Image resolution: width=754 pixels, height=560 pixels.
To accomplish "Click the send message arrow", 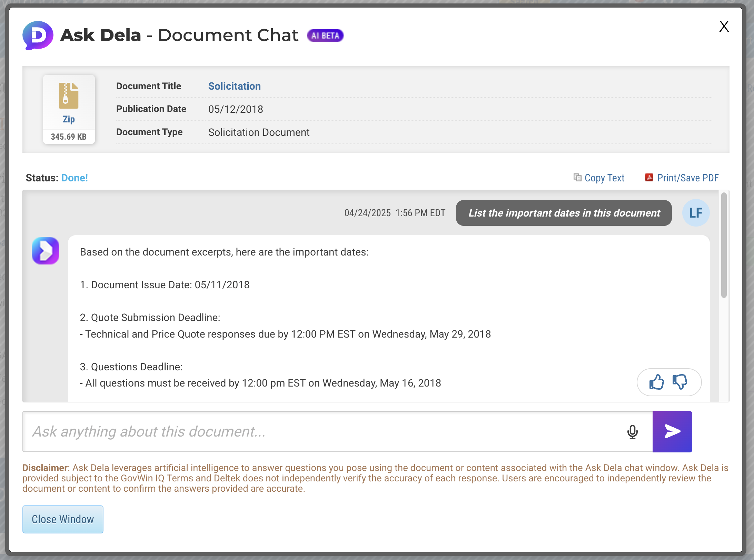I will tap(672, 431).
